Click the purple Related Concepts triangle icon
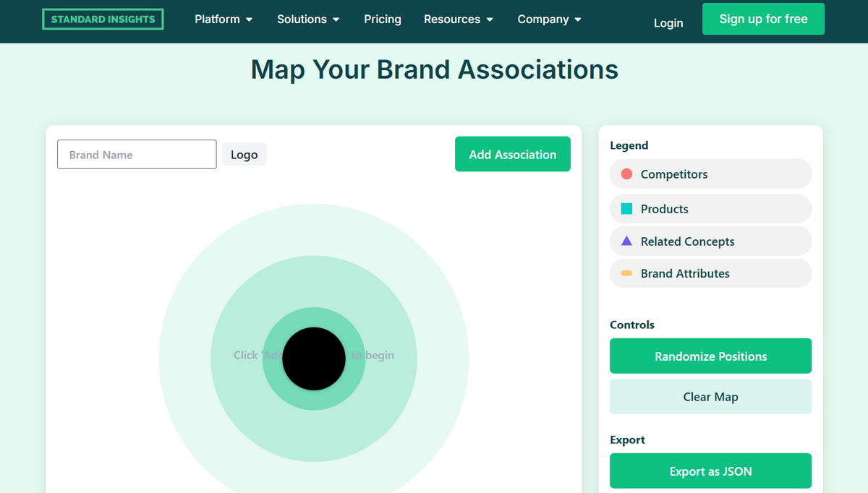 pyautogui.click(x=627, y=241)
